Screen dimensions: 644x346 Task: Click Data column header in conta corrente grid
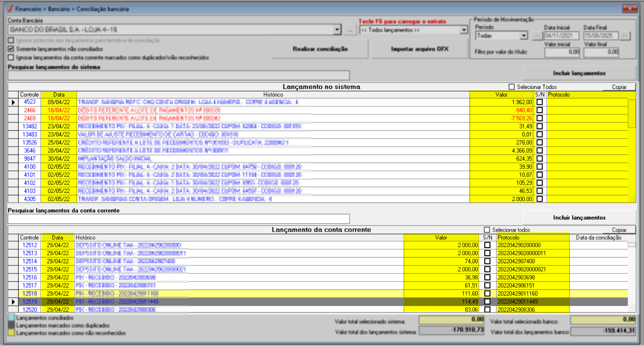57,237
